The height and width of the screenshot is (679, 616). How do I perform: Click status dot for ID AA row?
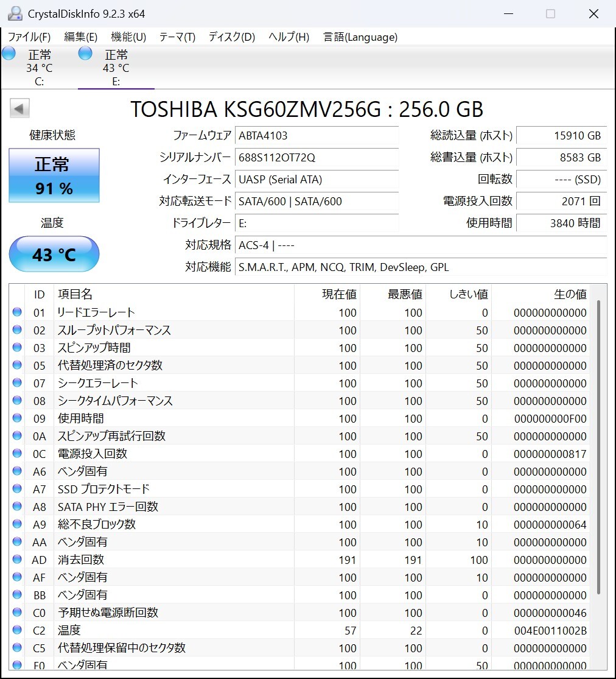tap(17, 541)
